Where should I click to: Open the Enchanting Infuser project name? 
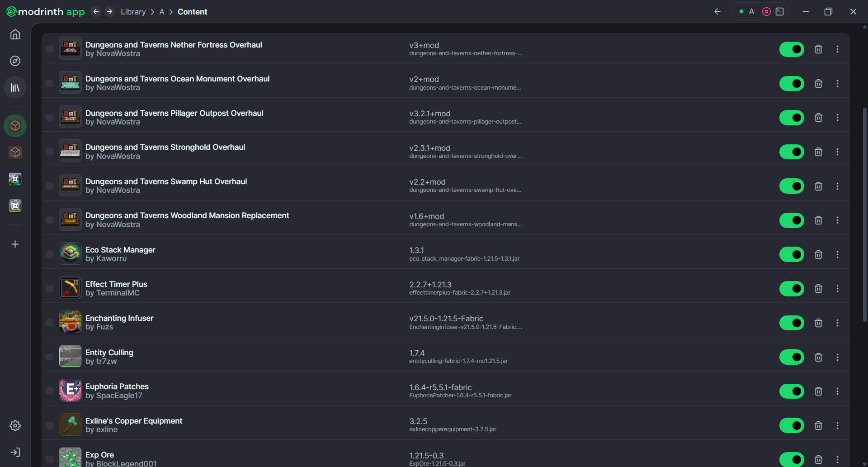119,318
